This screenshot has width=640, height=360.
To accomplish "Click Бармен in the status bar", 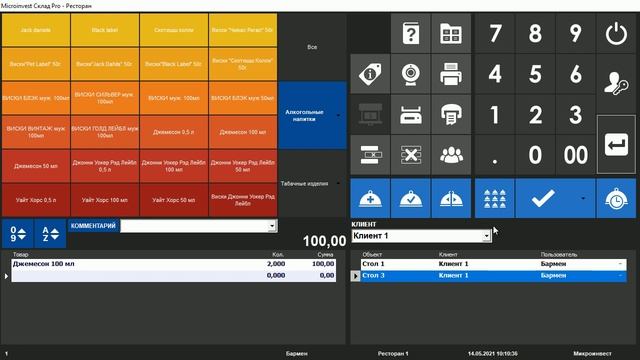I will (297, 353).
